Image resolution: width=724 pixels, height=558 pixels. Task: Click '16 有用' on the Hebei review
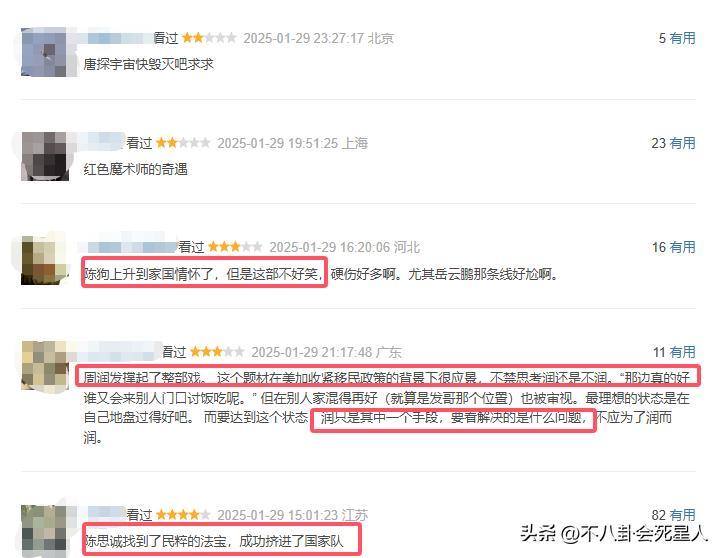coord(673,248)
